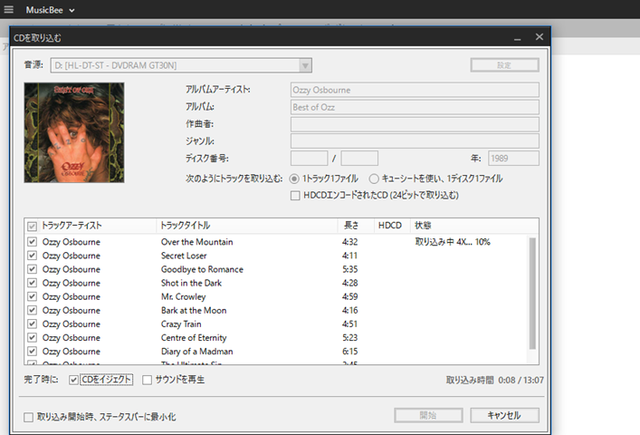Click the year field showing 1989
640x435 pixels.
point(513,158)
